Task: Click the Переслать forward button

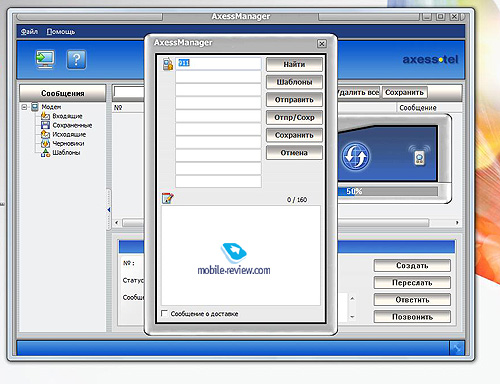Action: pyautogui.click(x=412, y=283)
